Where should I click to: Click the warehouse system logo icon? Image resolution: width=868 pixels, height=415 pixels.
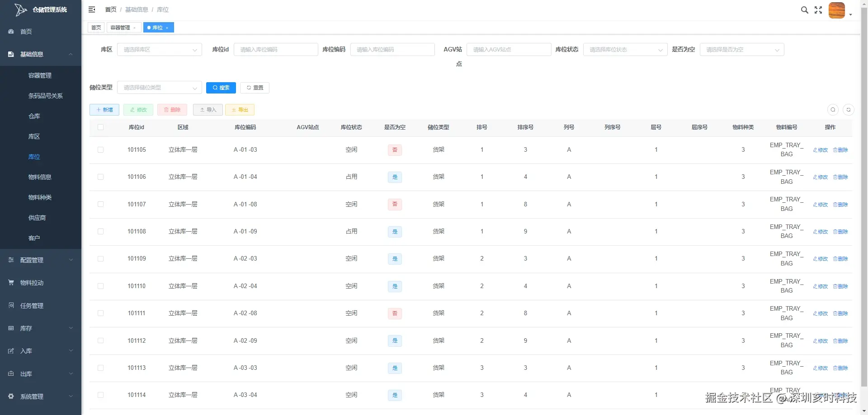point(20,9)
